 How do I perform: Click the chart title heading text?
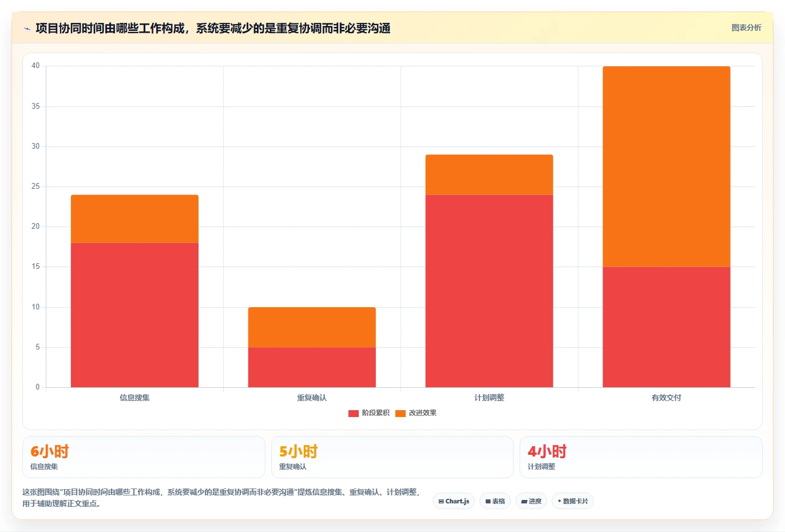click(213, 28)
